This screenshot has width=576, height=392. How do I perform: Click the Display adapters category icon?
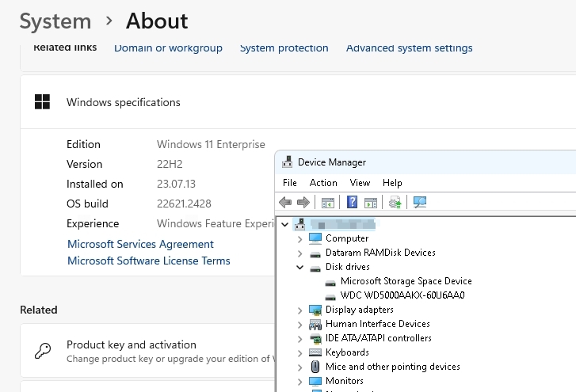[315, 310]
